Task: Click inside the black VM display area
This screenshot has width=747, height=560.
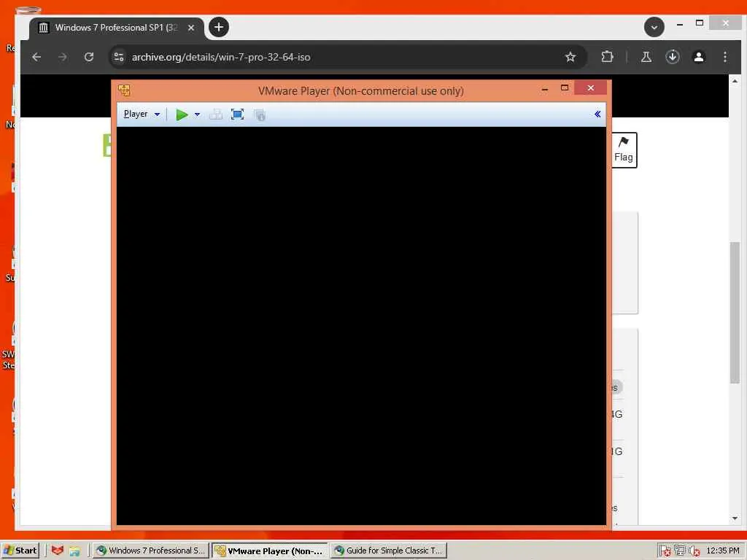Action: tap(361, 326)
